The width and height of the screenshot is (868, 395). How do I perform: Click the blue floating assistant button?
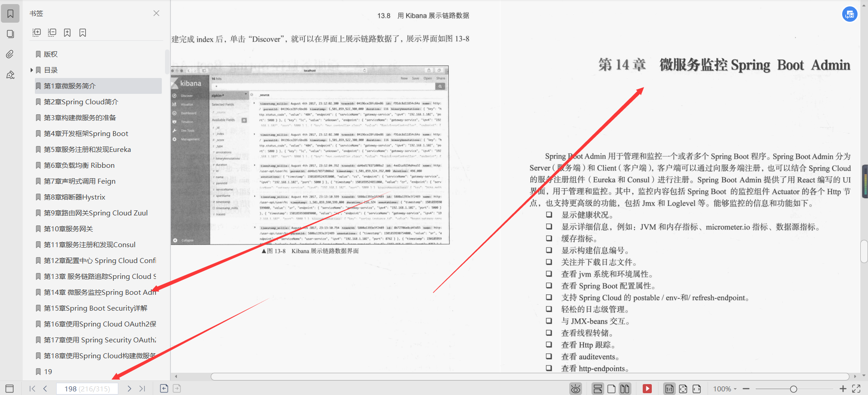tap(850, 14)
